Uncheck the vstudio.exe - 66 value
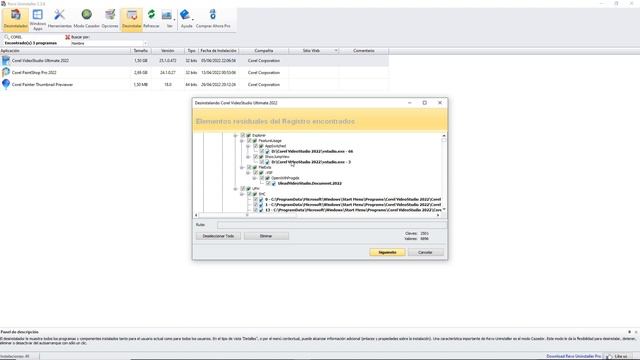This screenshot has width=640, height=360. click(x=262, y=151)
